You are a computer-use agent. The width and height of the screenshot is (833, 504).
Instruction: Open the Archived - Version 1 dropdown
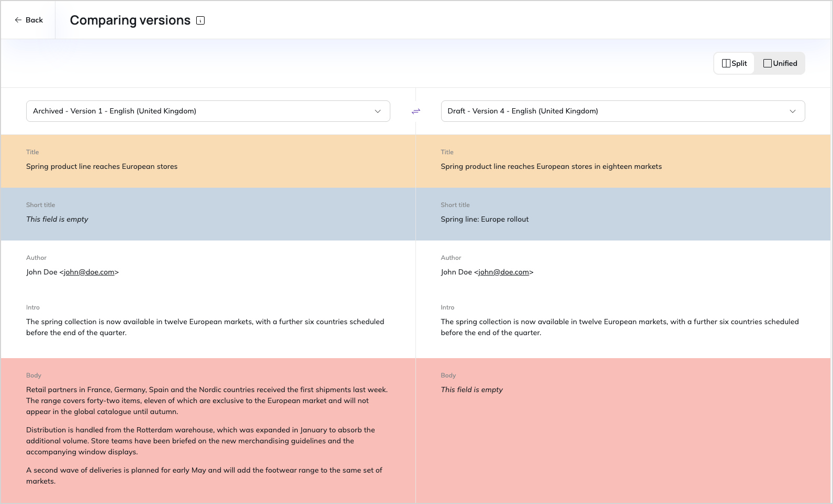point(208,111)
